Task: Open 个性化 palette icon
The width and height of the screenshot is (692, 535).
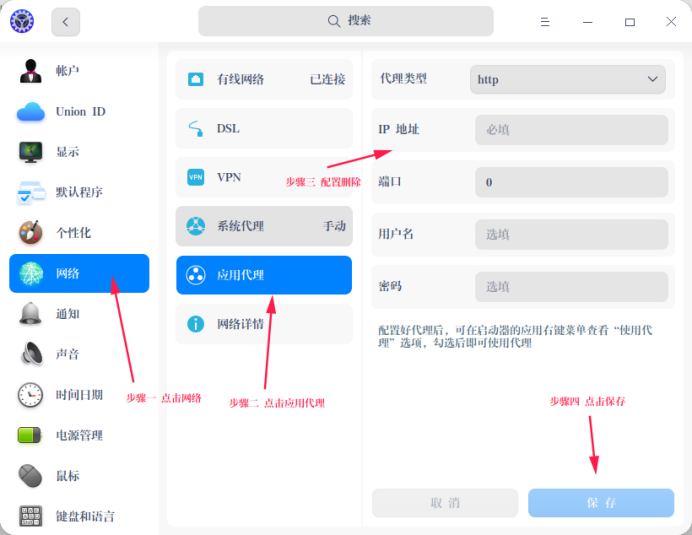Action: [30, 233]
